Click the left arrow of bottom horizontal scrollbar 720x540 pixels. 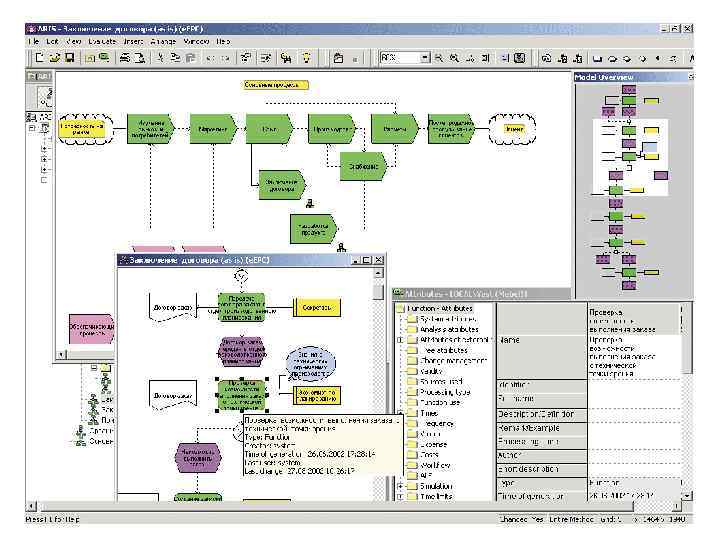pyautogui.click(x=31, y=506)
